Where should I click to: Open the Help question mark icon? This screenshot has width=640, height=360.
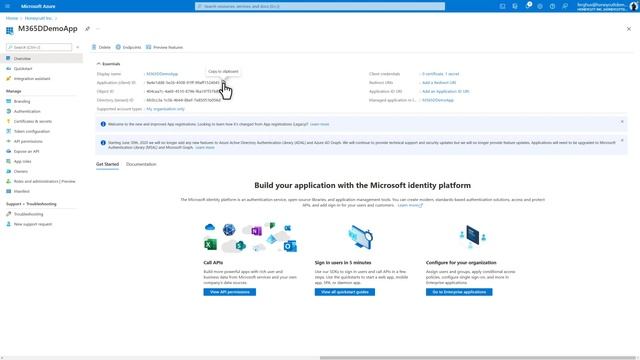pos(552,6)
